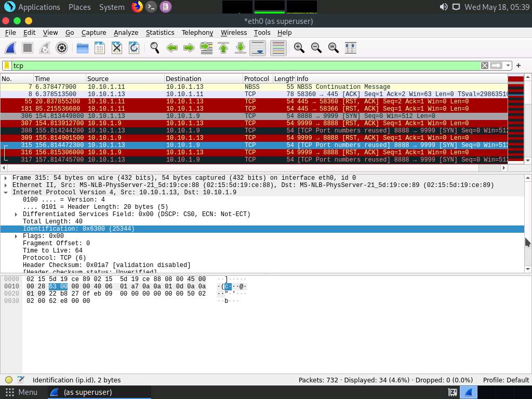Toggle auto-scroll during live capture

(258, 48)
